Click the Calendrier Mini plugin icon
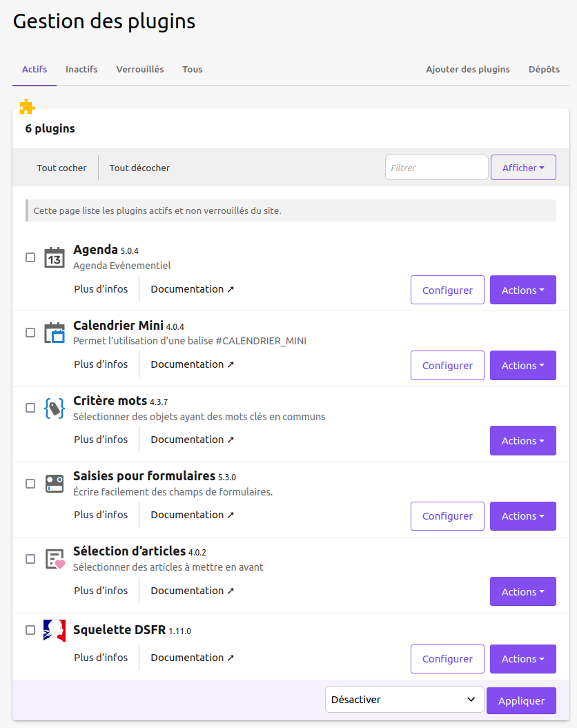 pyautogui.click(x=55, y=333)
